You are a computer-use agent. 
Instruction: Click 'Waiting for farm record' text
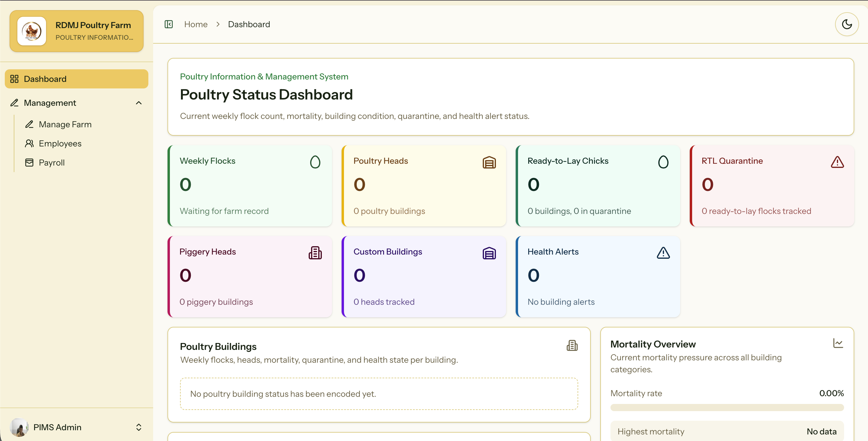click(224, 211)
